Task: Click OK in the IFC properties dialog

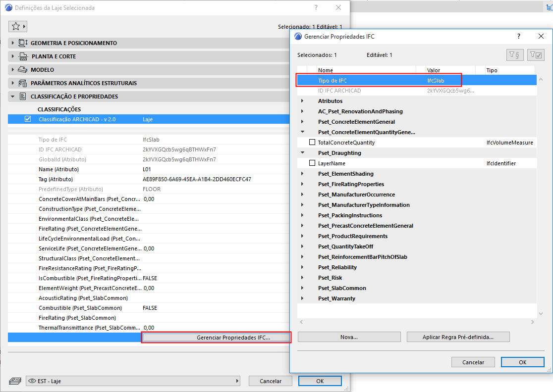Action: [523, 362]
